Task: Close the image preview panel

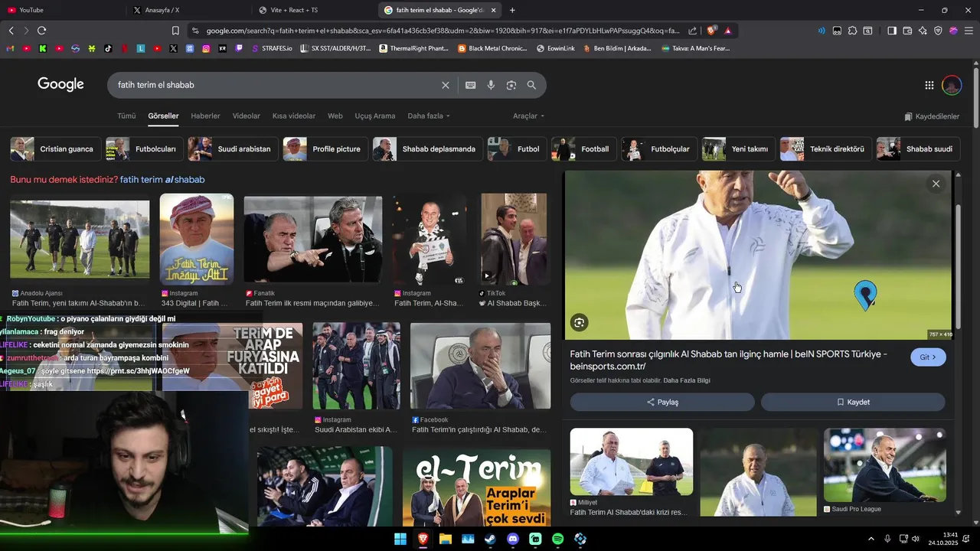Action: 936,184
